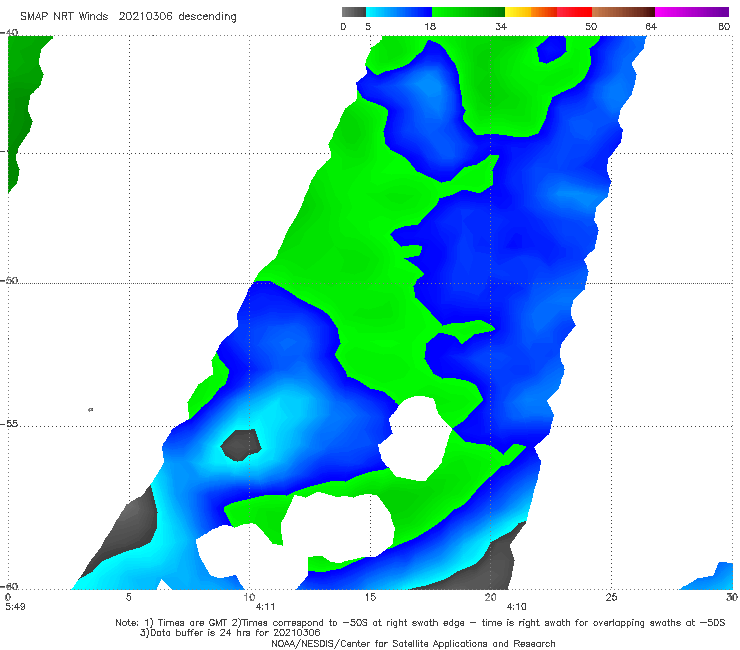Click the color bar label "18"
This screenshot has width=740, height=650.
click(x=430, y=26)
